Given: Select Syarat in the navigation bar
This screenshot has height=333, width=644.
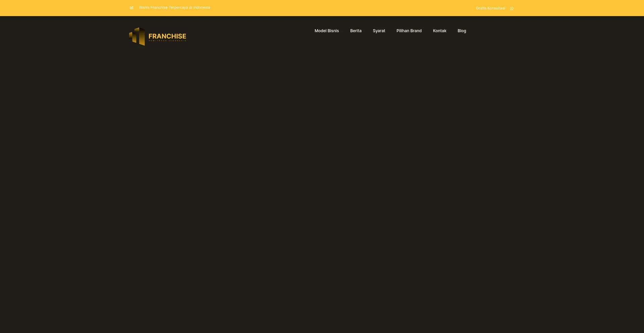Looking at the screenshot, I should tap(379, 31).
